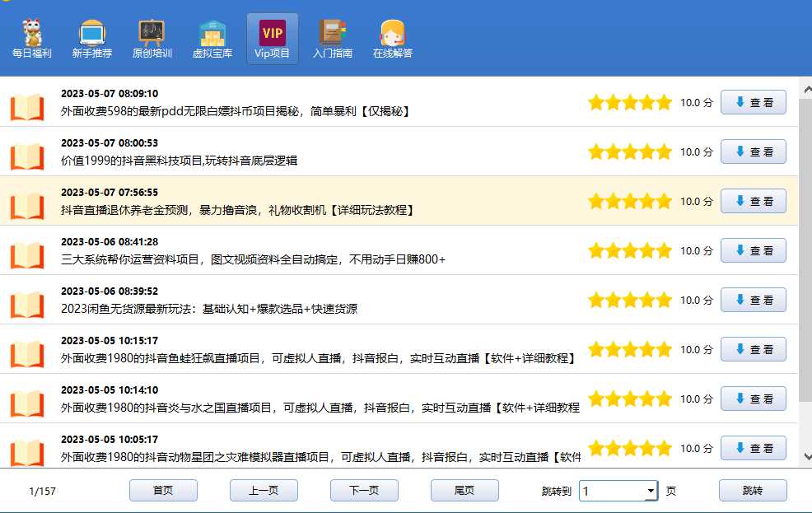This screenshot has width=812, height=513.
Task: Click book icon of 2023闲鱼无货源 row
Action: [27, 305]
